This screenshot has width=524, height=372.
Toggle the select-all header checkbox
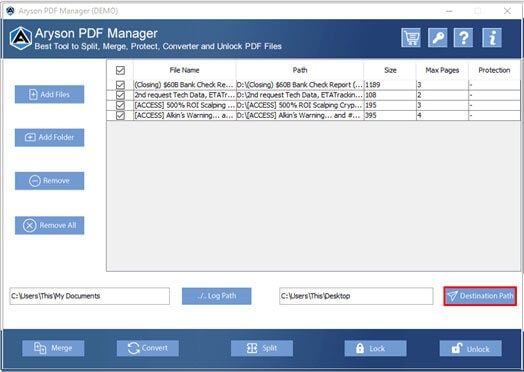click(120, 70)
